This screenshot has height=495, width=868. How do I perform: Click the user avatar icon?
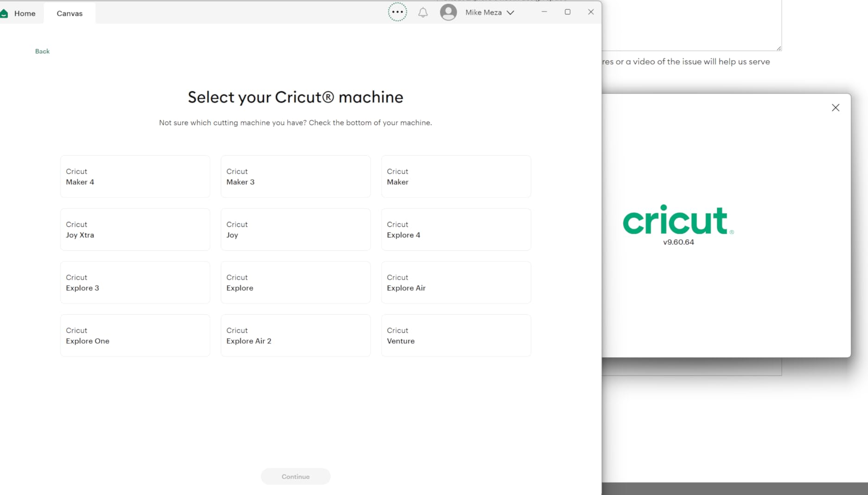pos(448,12)
